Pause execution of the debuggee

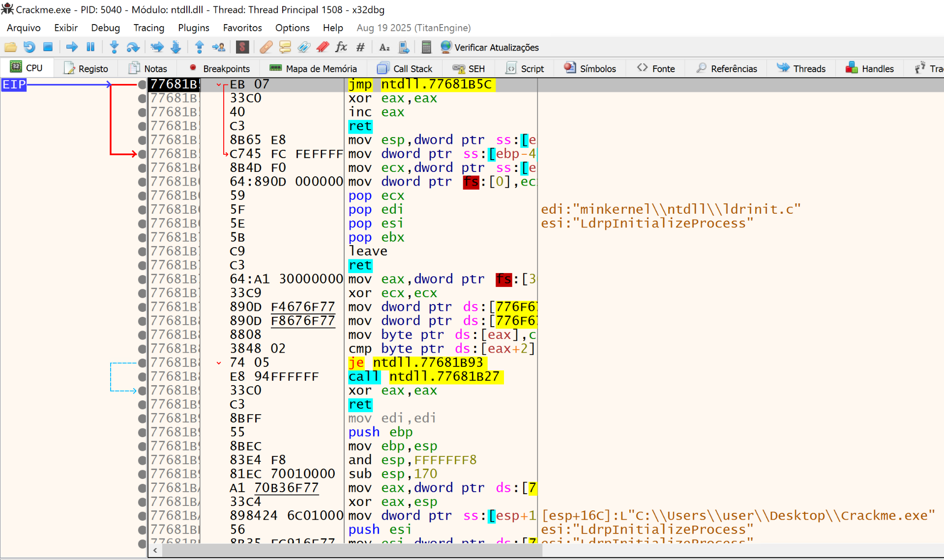(90, 47)
